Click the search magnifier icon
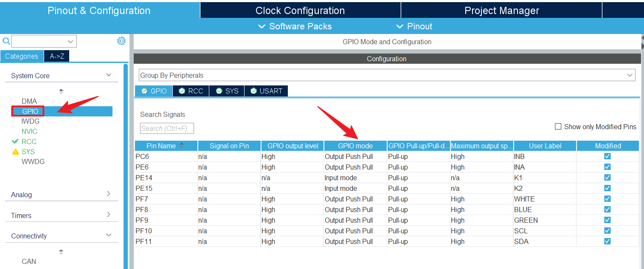This screenshot has height=269, width=644. click(6, 41)
